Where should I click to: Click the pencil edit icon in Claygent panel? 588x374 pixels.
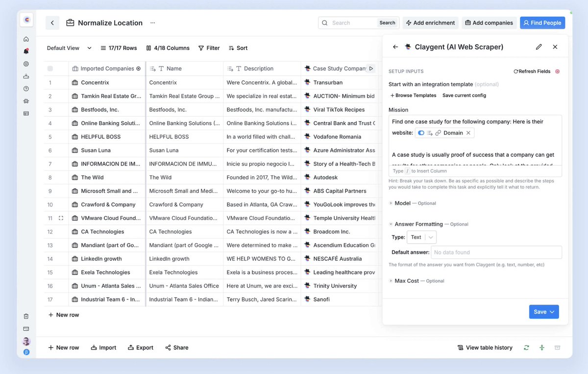tap(539, 47)
